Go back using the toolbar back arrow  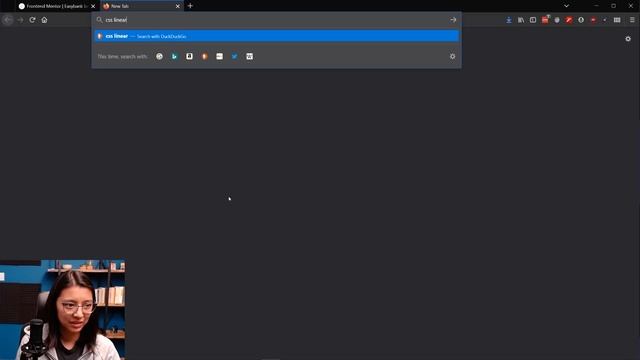pyautogui.click(x=8, y=20)
